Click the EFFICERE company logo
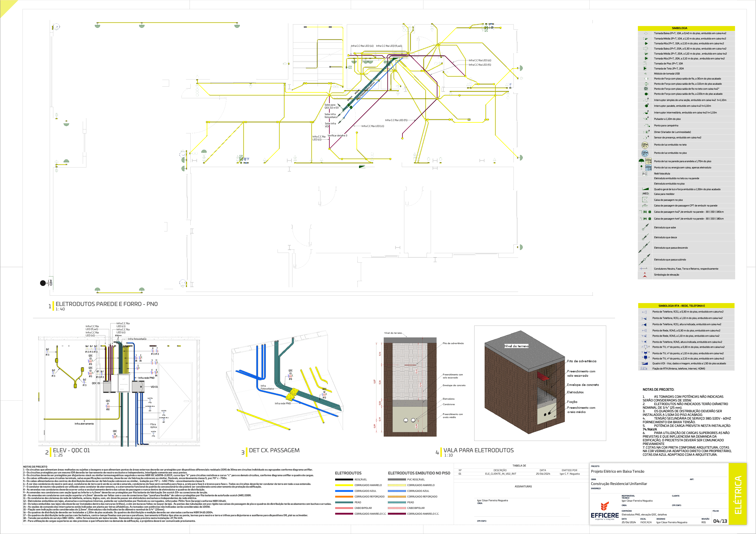The width and height of the screenshot is (756, 534). point(605,511)
